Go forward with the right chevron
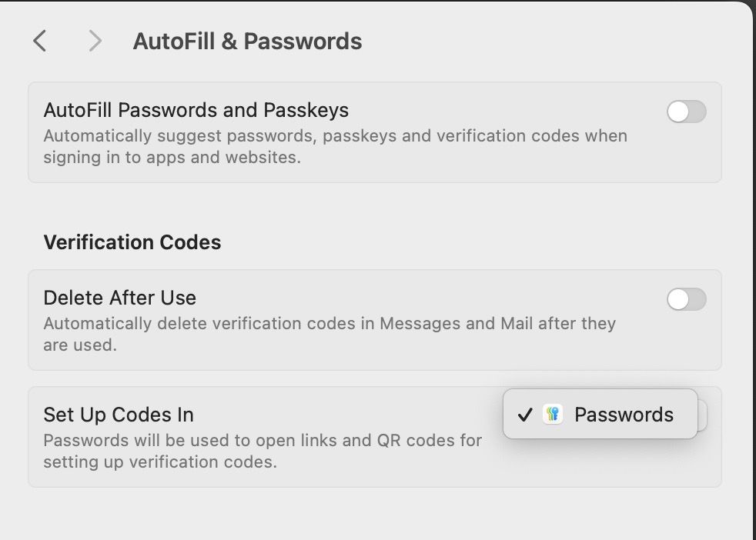This screenshot has height=540, width=756. point(95,41)
